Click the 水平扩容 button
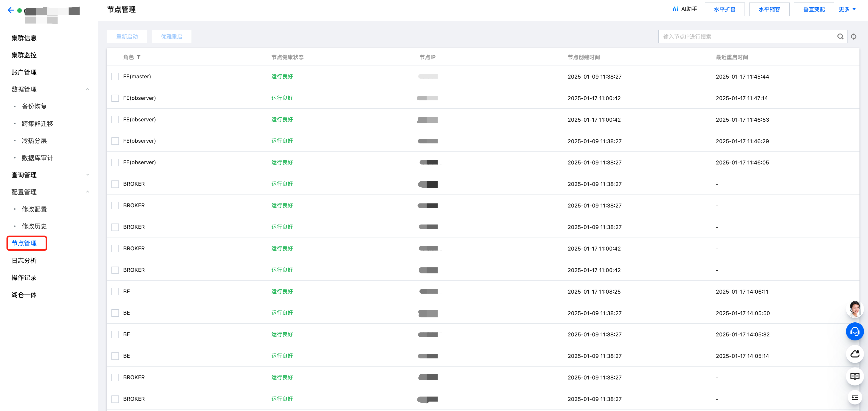Screen dimensions: 868x411 coord(725,9)
